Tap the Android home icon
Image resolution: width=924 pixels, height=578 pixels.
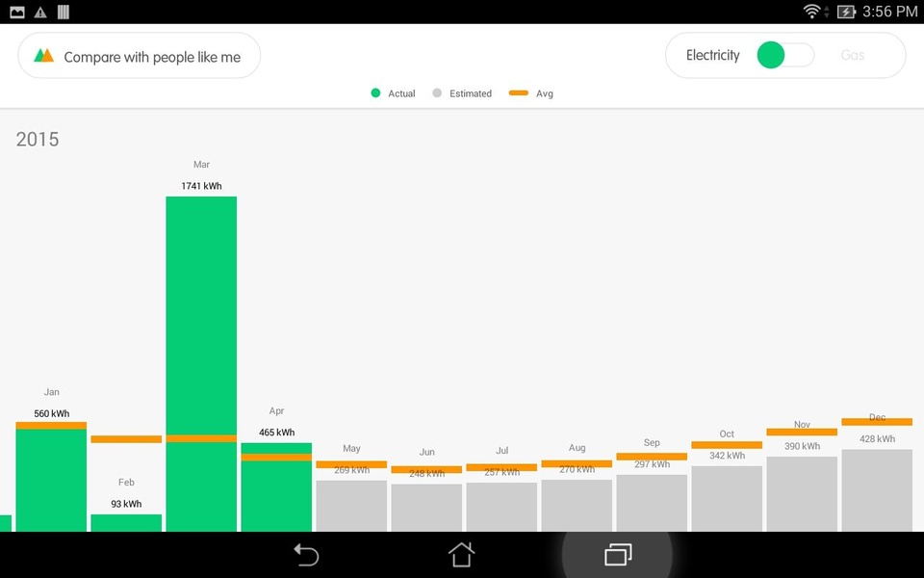tap(461, 555)
